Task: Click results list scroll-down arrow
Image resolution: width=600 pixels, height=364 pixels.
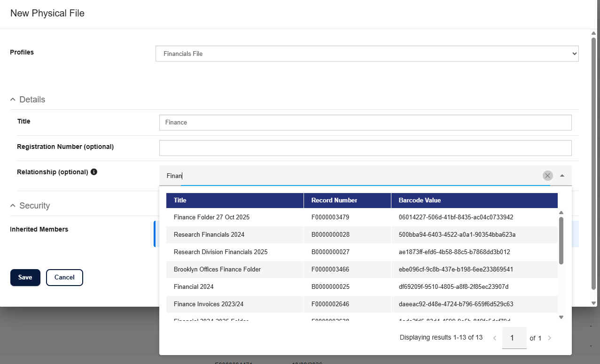Action: pyautogui.click(x=561, y=318)
